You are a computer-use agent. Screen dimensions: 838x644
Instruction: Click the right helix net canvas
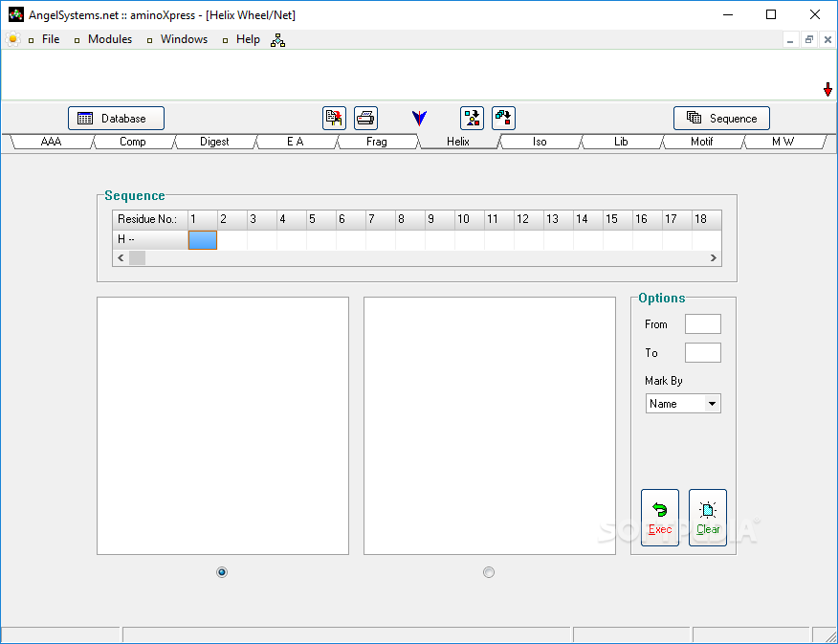click(x=490, y=426)
